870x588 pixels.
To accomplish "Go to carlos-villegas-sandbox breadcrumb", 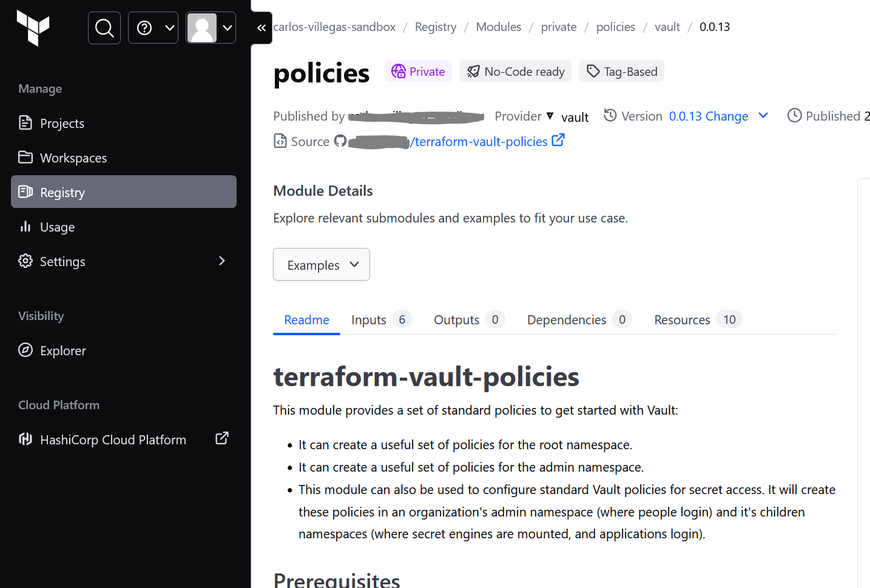I will (x=334, y=27).
